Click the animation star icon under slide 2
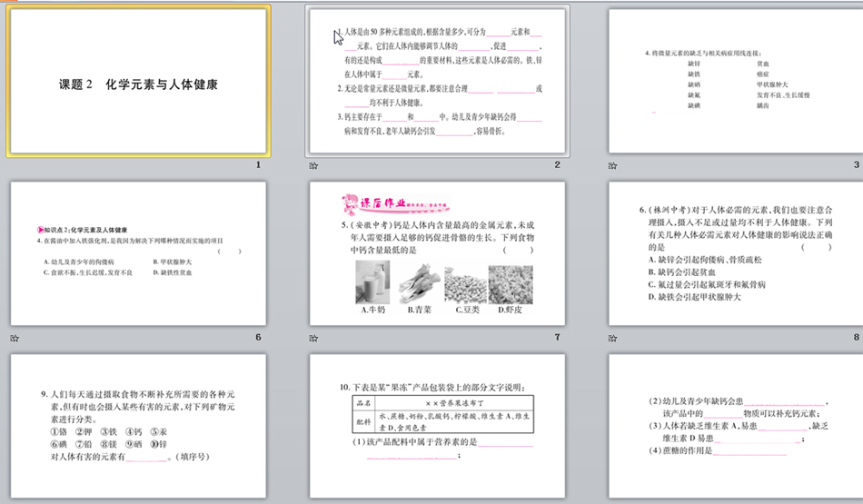863x504 pixels. (x=314, y=165)
